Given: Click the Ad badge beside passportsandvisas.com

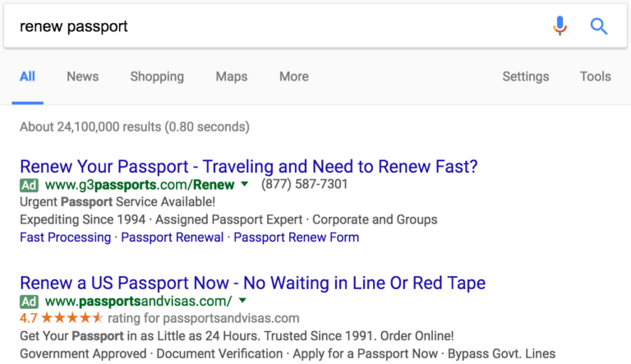Looking at the screenshot, I should point(29,301).
